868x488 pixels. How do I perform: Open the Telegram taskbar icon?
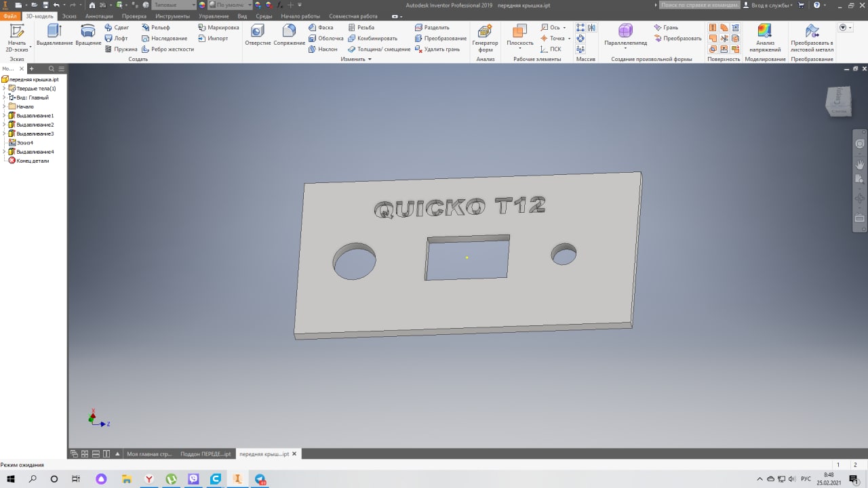click(x=260, y=479)
